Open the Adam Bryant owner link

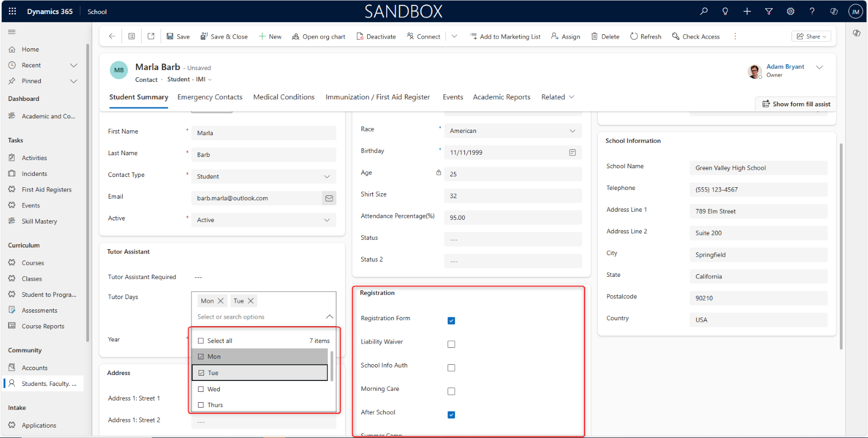click(x=785, y=67)
